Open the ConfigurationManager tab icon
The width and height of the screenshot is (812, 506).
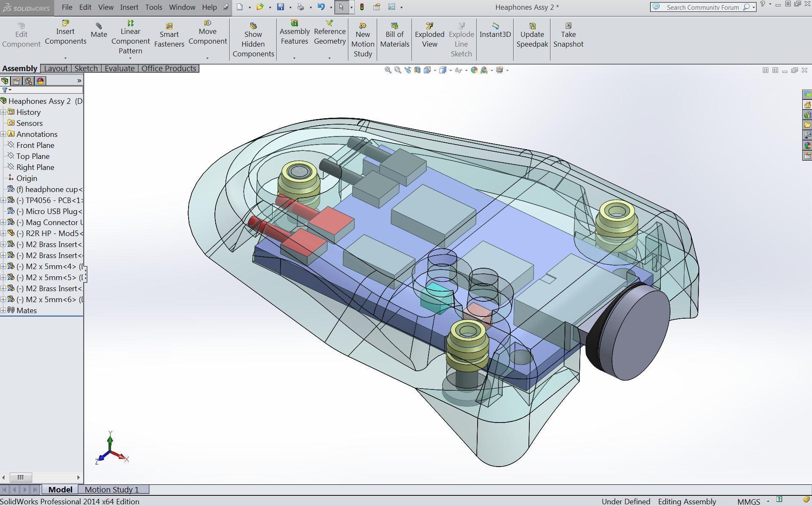click(x=28, y=81)
